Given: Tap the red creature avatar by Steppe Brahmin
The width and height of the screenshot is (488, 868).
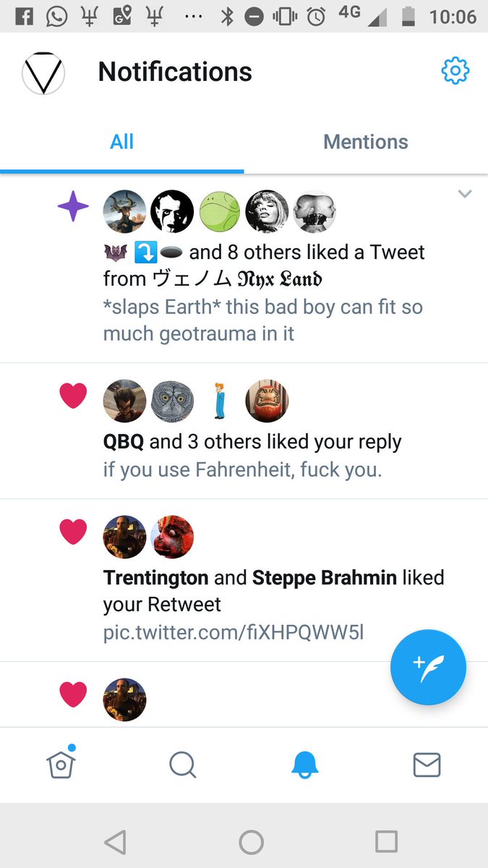Looking at the screenshot, I should (172, 537).
